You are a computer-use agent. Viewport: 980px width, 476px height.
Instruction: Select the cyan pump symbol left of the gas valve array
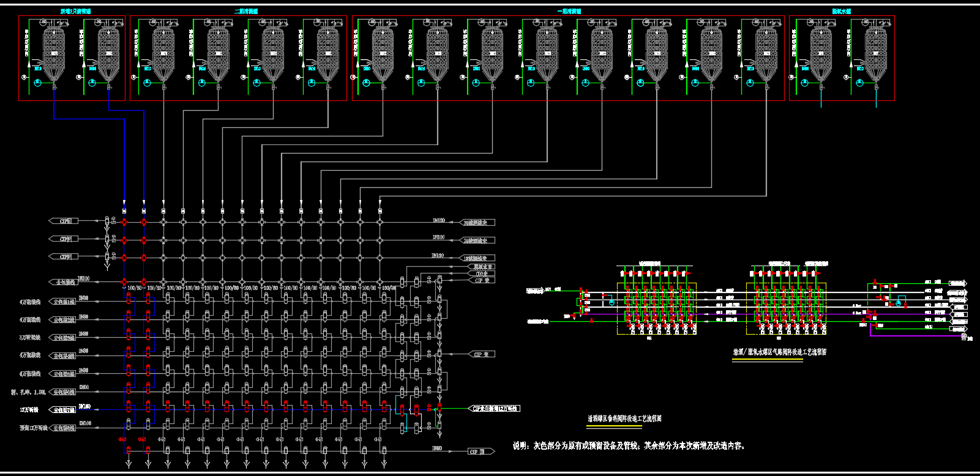point(611,302)
